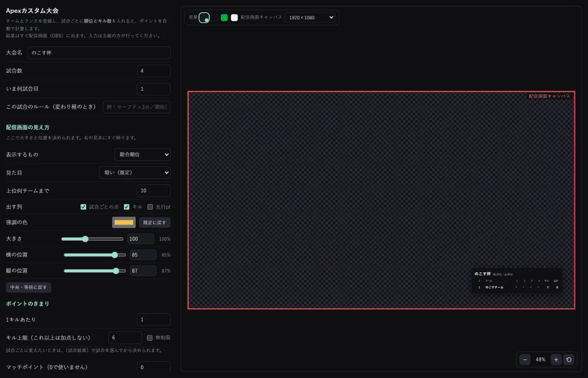Focus the キル上限 number field

(x=125, y=338)
